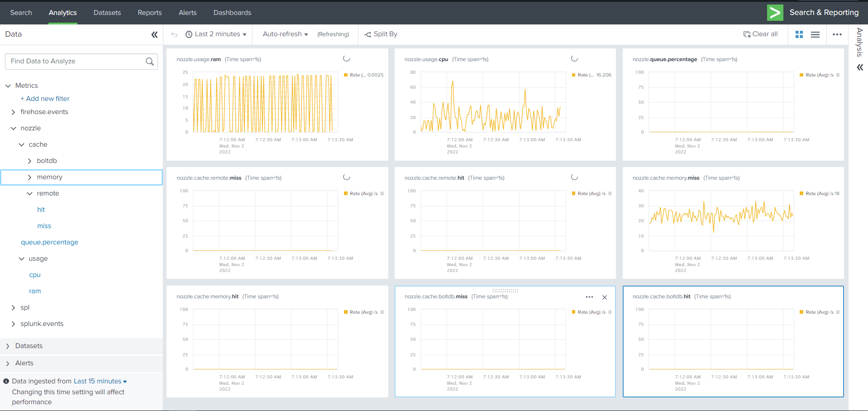
Task: Open the Alerts tab in top navigation
Action: [x=187, y=13]
